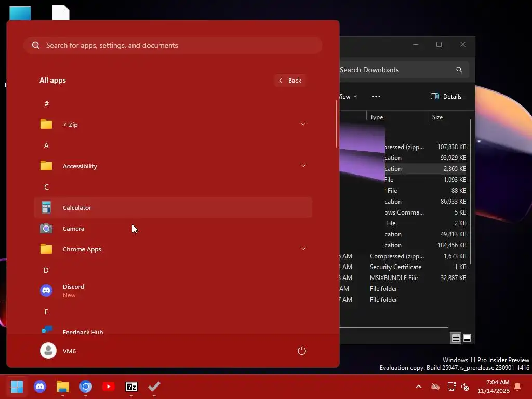Click the network display tray icon
This screenshot has height=399, width=532.
451,387
